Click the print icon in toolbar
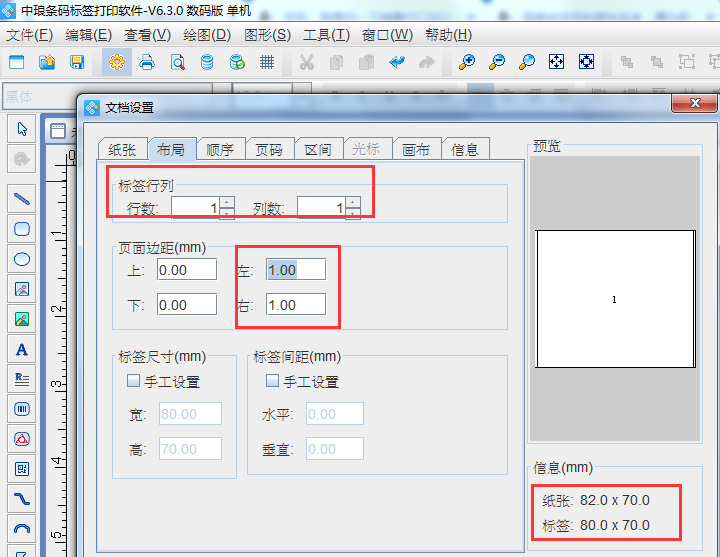 [x=147, y=62]
